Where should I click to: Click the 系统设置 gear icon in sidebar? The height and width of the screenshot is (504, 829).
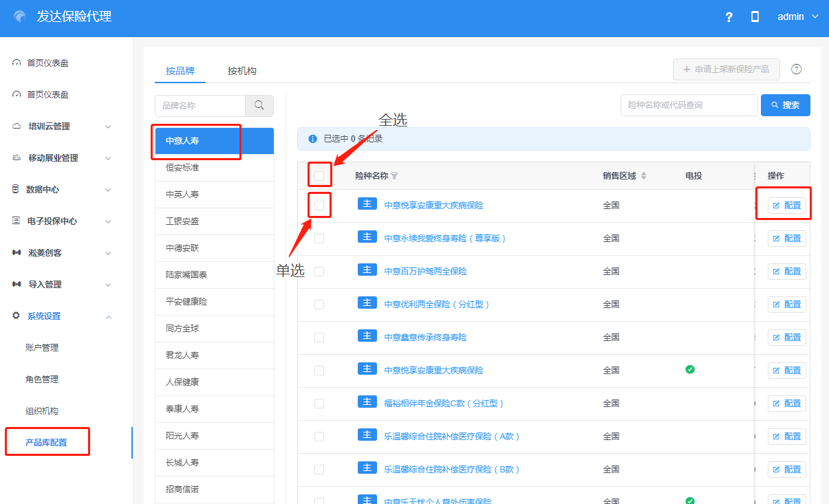tap(16, 316)
